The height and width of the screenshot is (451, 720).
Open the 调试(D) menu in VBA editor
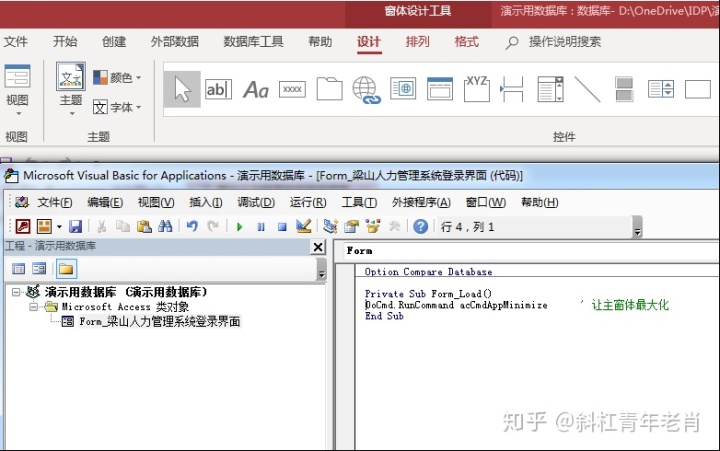[256, 202]
